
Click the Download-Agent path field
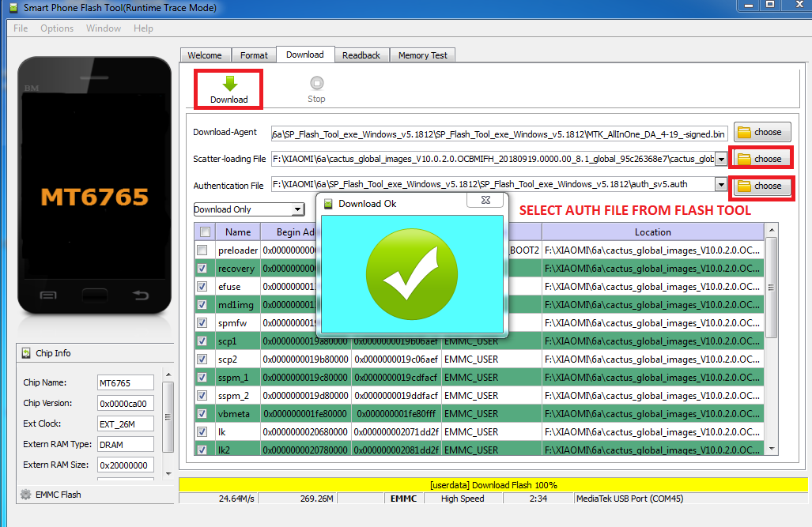click(x=499, y=134)
